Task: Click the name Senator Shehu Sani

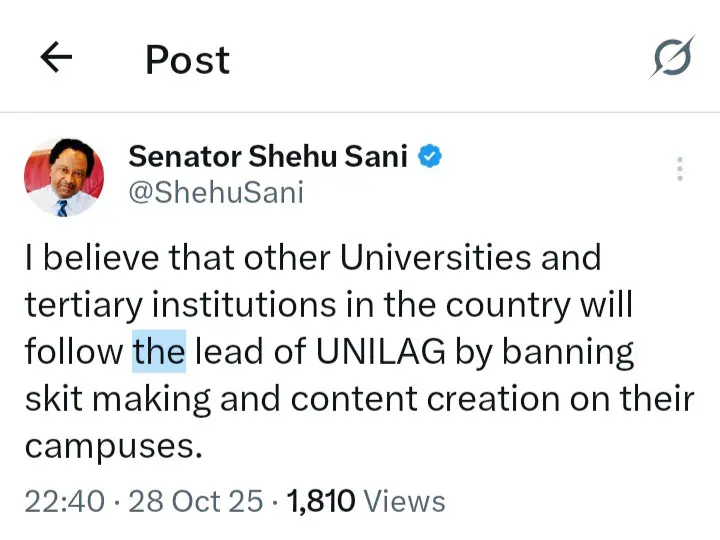Action: [x=268, y=156]
